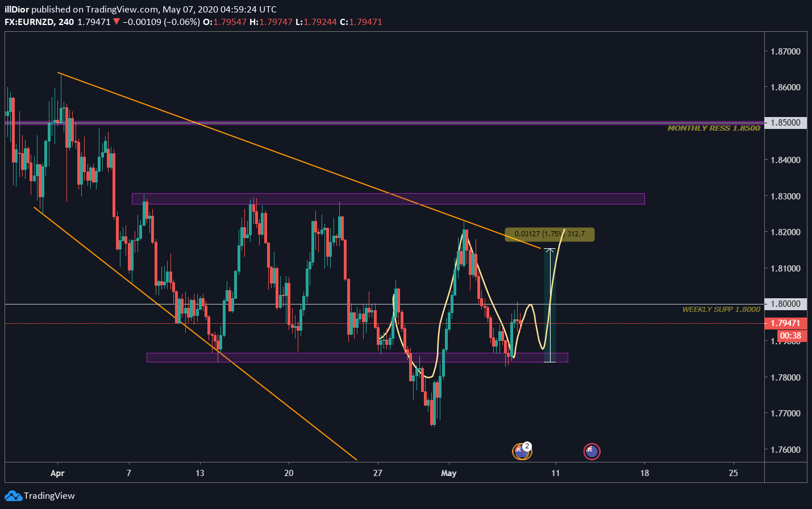Click the 1.76000 price axis label
This screenshot has width=812, height=509.
pos(785,449)
